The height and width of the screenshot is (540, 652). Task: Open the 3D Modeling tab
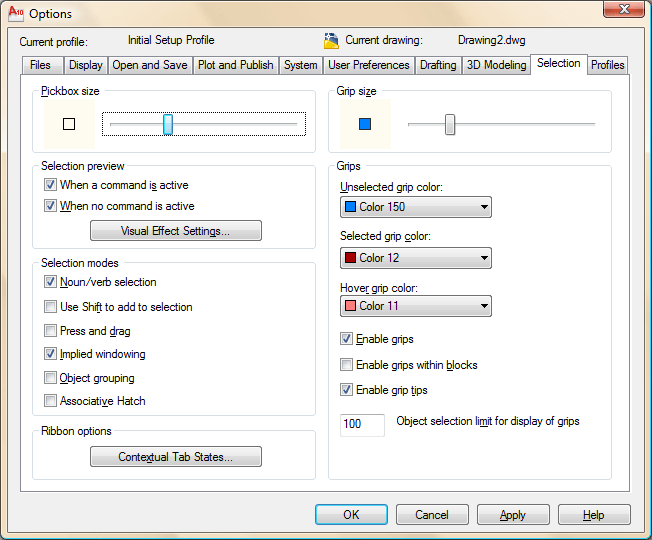click(x=496, y=65)
